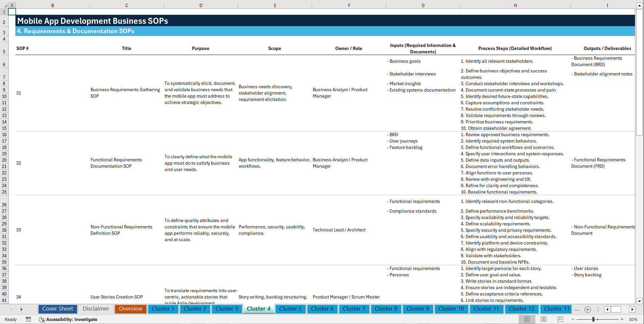Screen dimensions: 644x324
Task: Add a new worksheet with the plus icon
Action: [587, 309]
